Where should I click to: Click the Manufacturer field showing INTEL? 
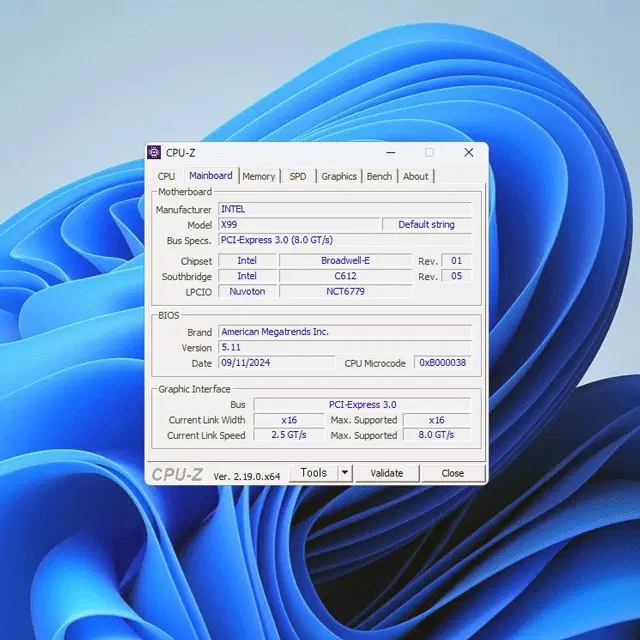[344, 209]
